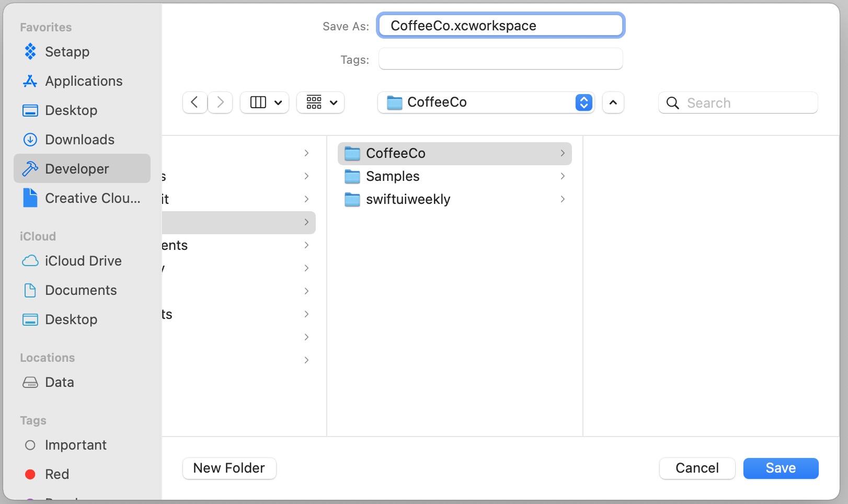Open the swiftuiweekly folder
Screen dimensions: 848x504
[x=408, y=199]
